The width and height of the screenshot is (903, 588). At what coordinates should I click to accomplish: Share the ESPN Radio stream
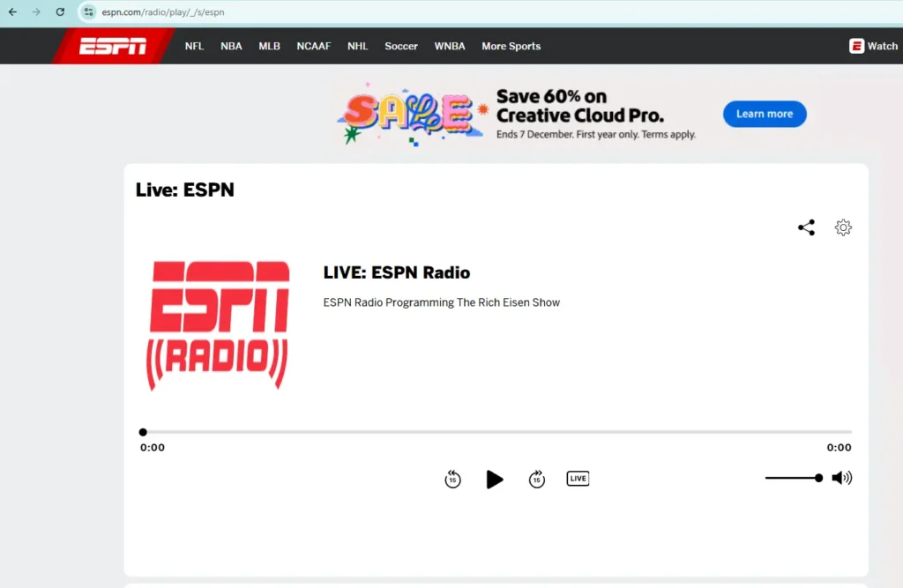(x=806, y=227)
